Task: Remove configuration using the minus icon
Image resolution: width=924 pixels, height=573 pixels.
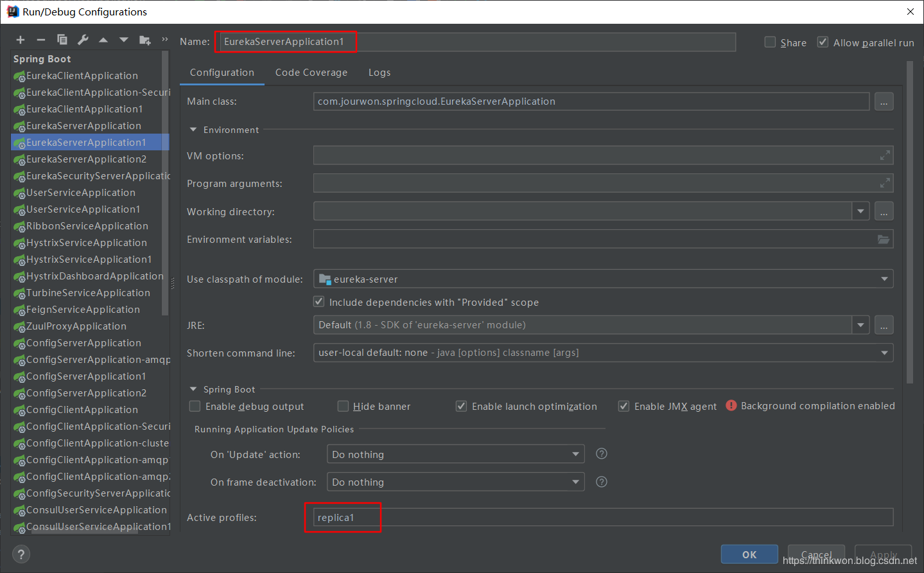Action: pyautogui.click(x=41, y=40)
